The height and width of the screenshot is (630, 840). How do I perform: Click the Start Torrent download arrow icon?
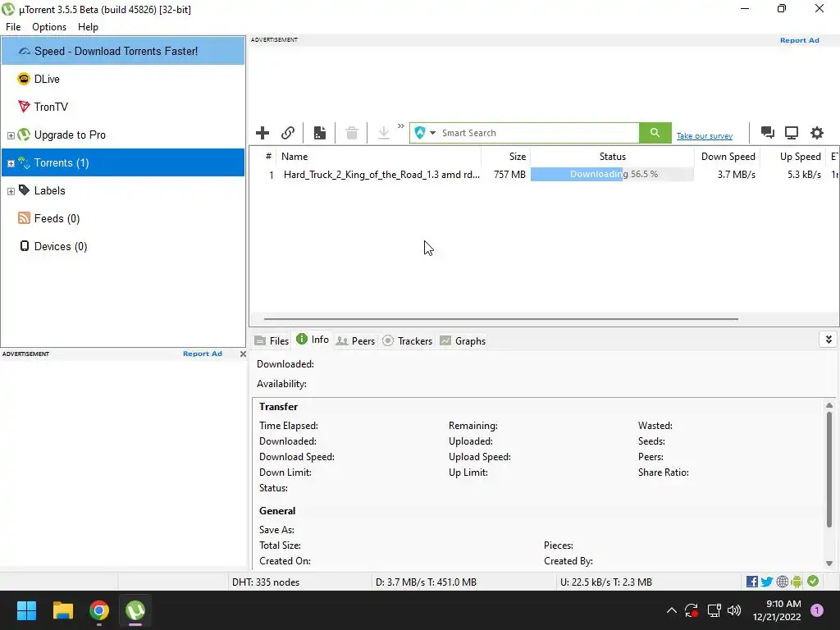(384, 133)
